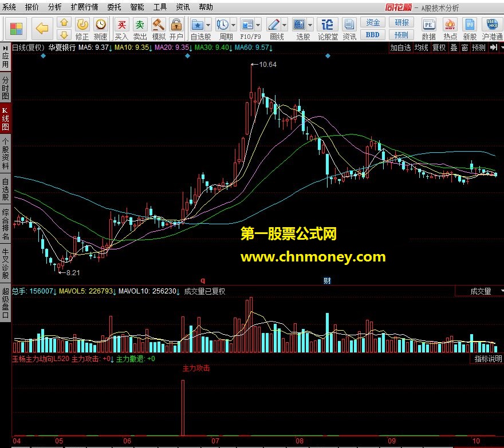Switch to 分时图 sidebar tab
This screenshot has height=448, width=504.
tap(6, 88)
